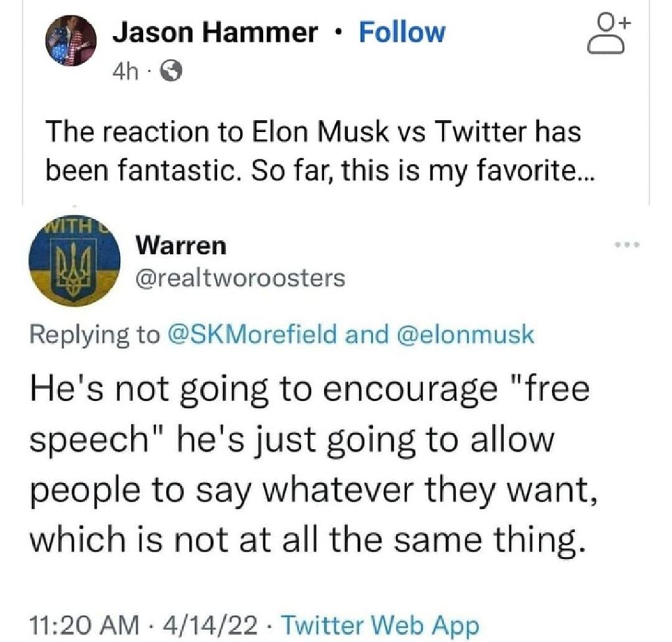Click the Follow link next to Jason Hammer
Screen dimensions: 672x642
tap(401, 32)
